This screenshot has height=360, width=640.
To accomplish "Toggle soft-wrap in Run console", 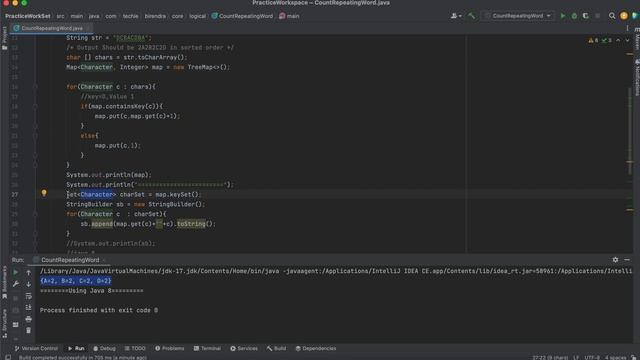I will pyautogui.click(x=29, y=296).
